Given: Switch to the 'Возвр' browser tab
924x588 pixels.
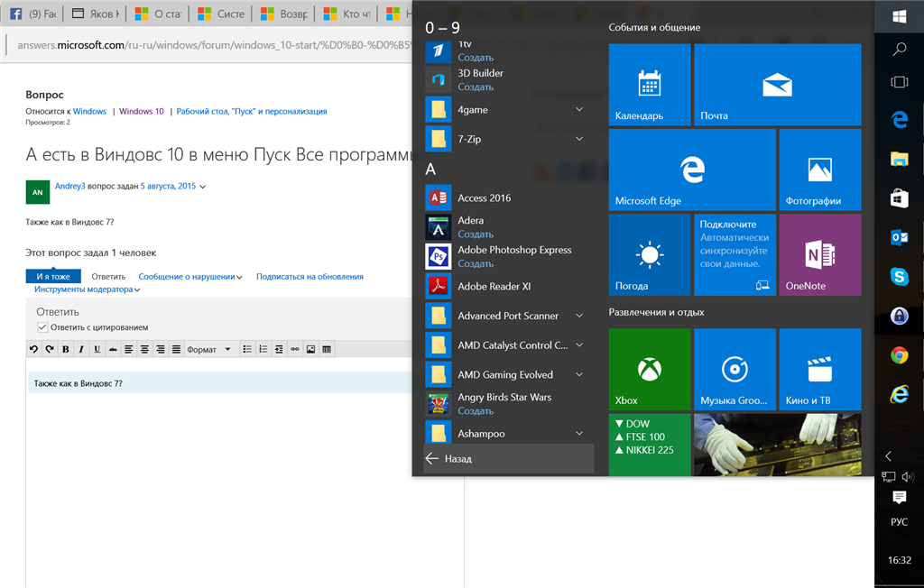Looking at the screenshot, I should (x=284, y=14).
